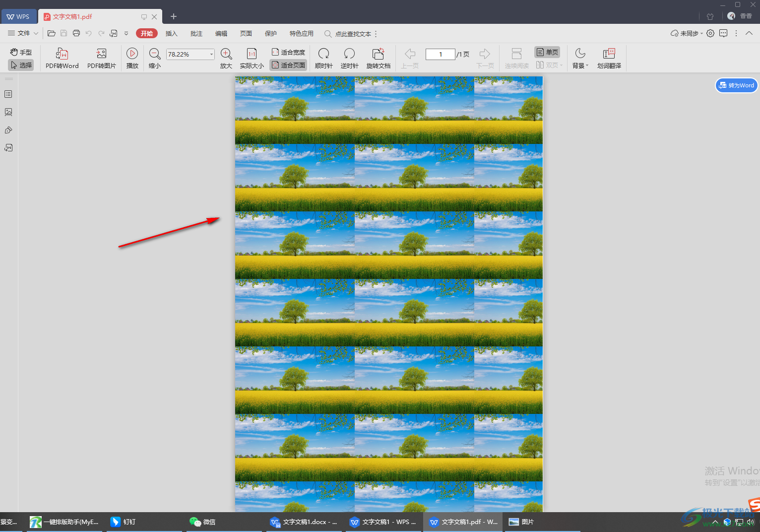The image size is (760, 532).
Task: Click the print icon in quick toolbar
Action: 76,33
